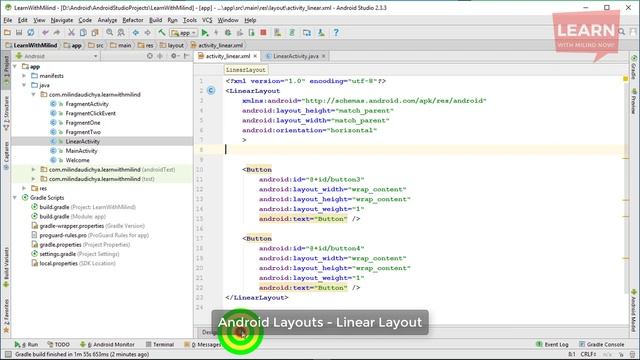Toggle tool window buttons in status bar corner
The width and height of the screenshot is (640, 360).
tap(8, 355)
